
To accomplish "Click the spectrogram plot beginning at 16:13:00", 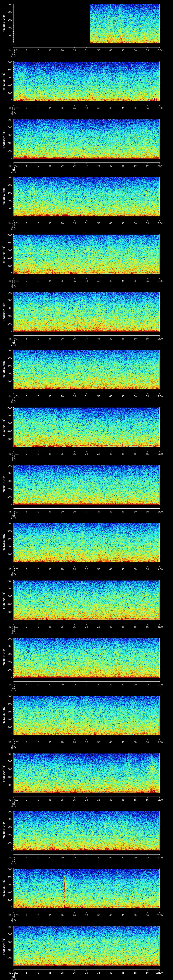I will [87, 543].
